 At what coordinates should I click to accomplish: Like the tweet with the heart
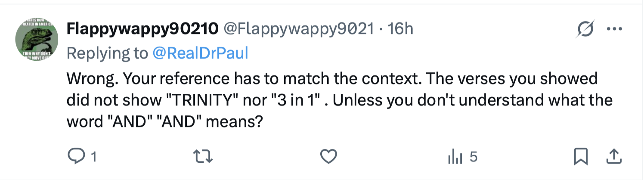pos(329,156)
